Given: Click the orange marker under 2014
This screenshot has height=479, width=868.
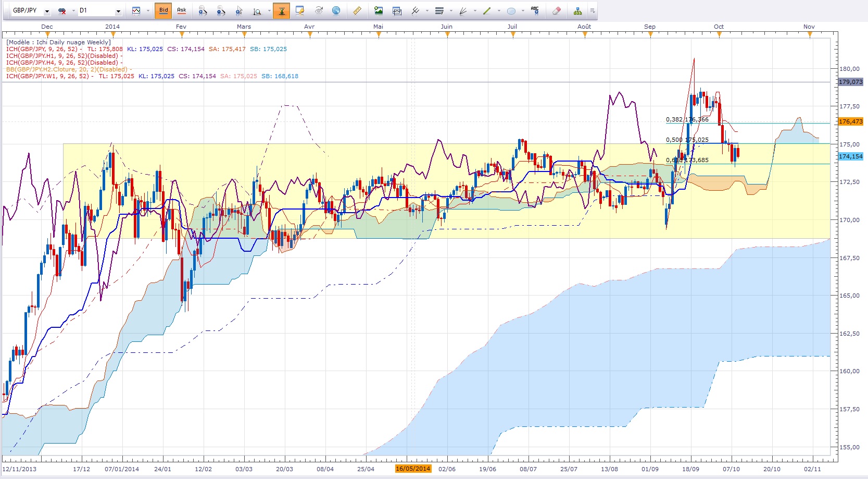Looking at the screenshot, I should click(x=112, y=35).
